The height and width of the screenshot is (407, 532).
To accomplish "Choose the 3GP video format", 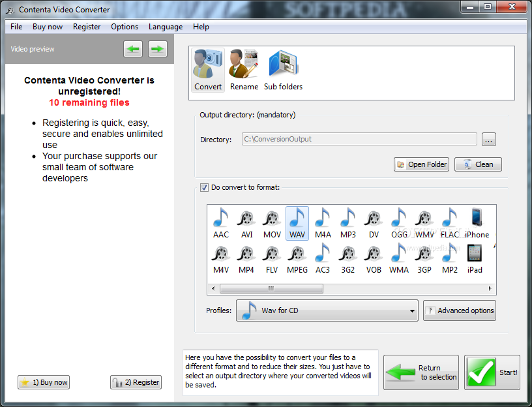I will (424, 258).
